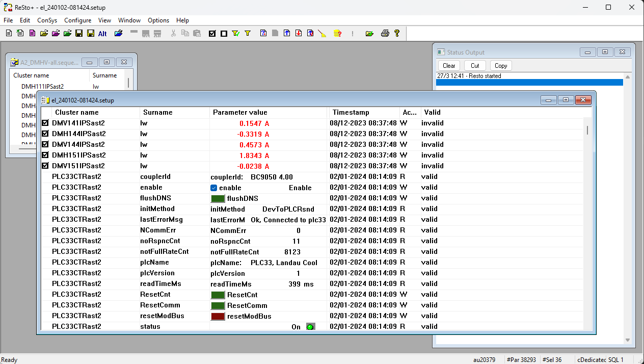Toggle the DMH151IPSast2 row checkbox
Screen dimensions: 644x364
pyautogui.click(x=45, y=155)
